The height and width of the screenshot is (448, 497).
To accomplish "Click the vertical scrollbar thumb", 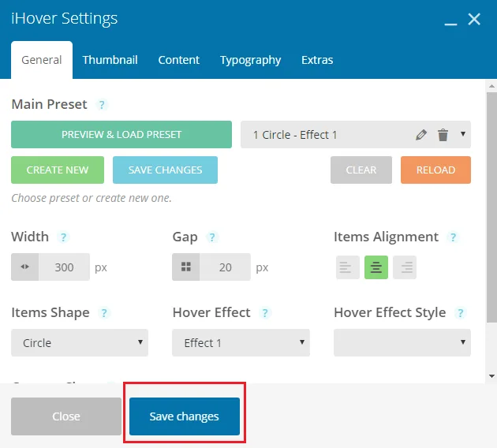I will (491, 207).
